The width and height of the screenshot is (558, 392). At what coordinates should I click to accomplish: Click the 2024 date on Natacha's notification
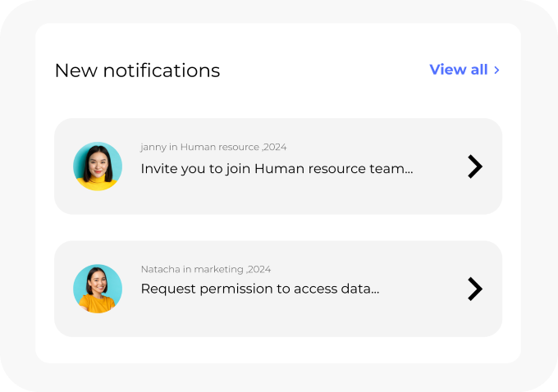coord(259,269)
